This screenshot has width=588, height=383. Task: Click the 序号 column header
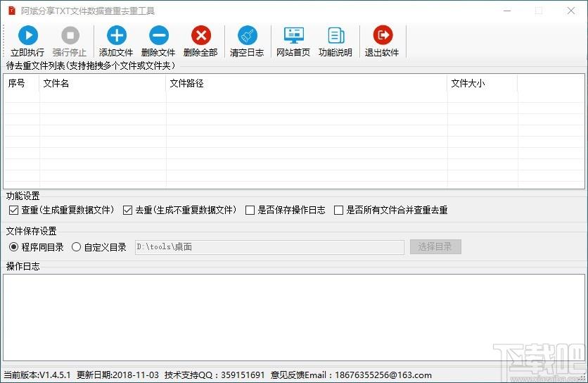coord(21,83)
